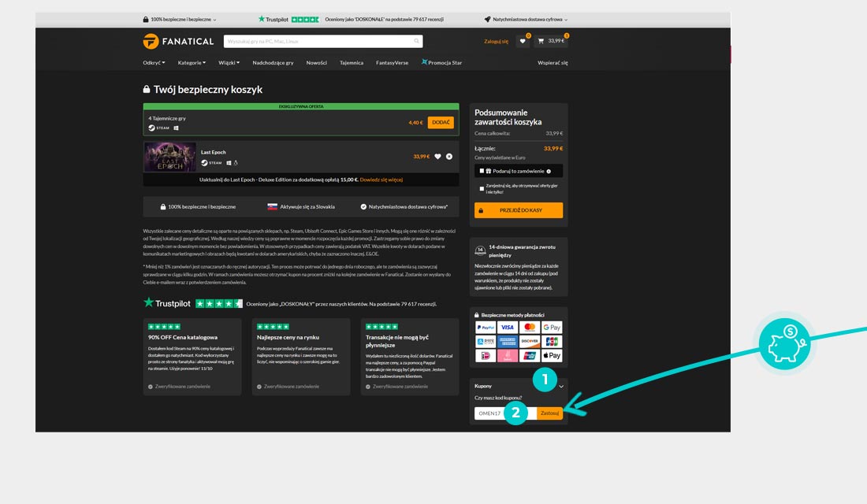Click the Trustpilot star rating above reviews
The image size is (867, 504).
219,303
